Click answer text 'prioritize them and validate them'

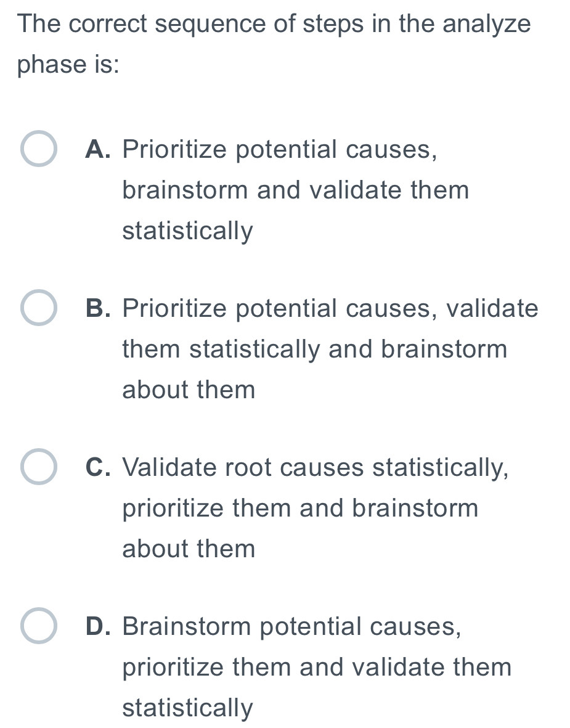pyautogui.click(x=317, y=668)
